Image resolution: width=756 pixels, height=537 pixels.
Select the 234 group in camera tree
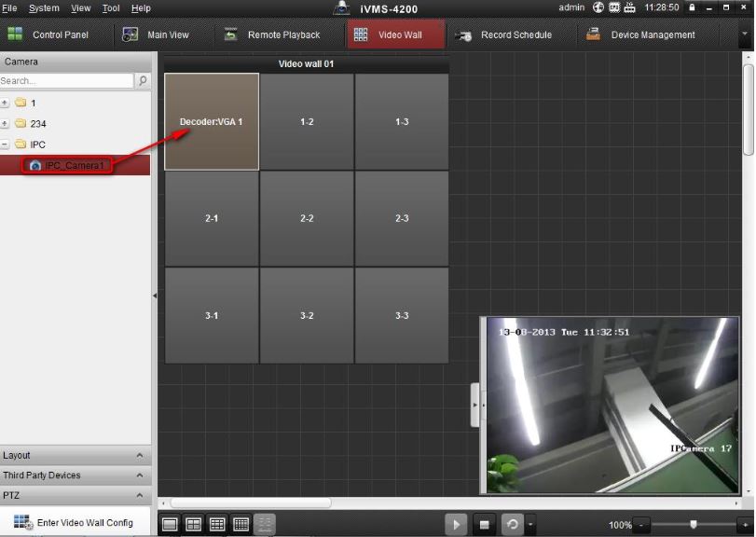coord(38,124)
